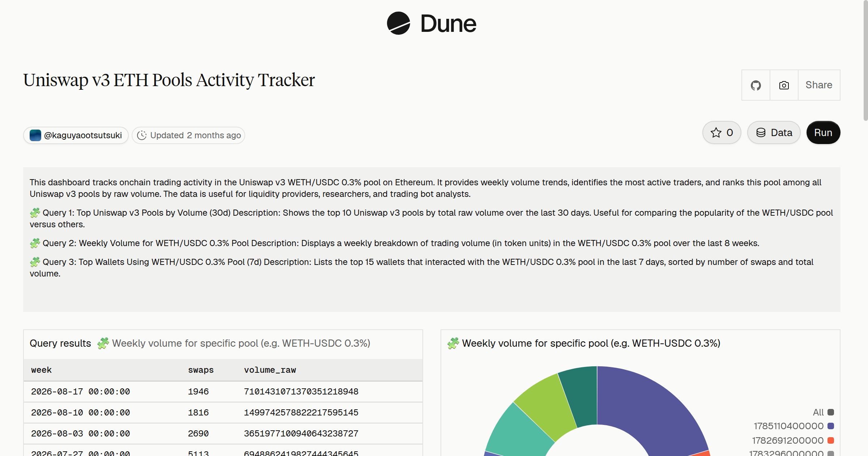The width and height of the screenshot is (868, 456).
Task: Click the Dune logo icon
Action: point(398,24)
